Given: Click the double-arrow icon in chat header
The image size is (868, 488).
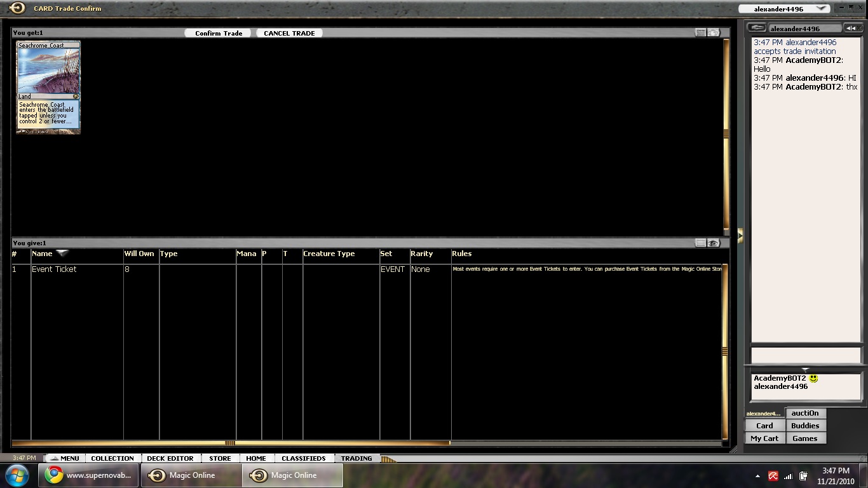Looking at the screenshot, I should click(x=851, y=28).
